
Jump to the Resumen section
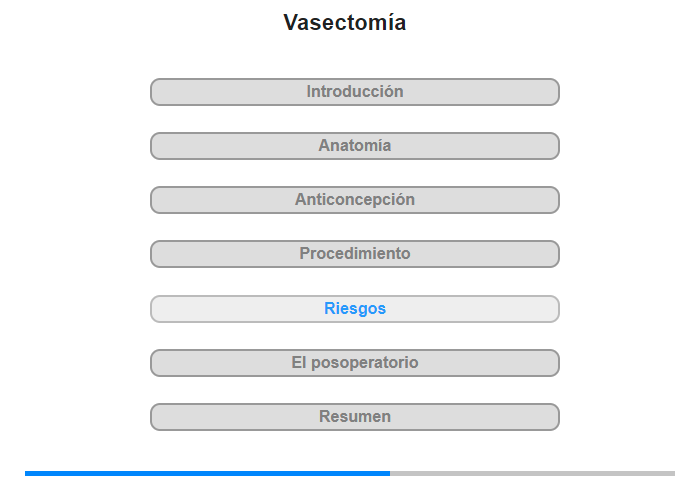pos(355,417)
